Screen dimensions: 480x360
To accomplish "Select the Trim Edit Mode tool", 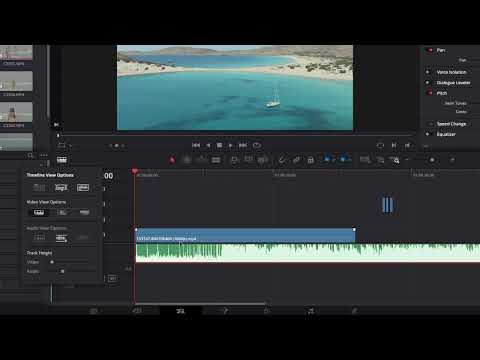I will click(187, 160).
